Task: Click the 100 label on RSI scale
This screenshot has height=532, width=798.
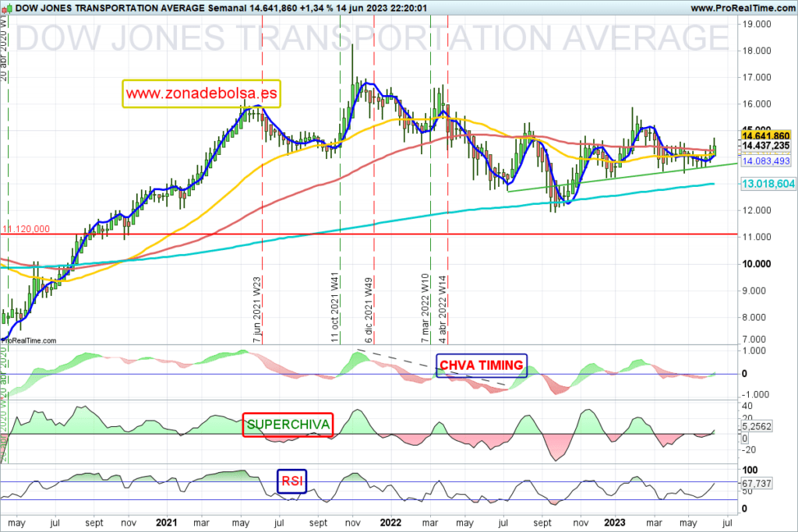Action: point(750,470)
